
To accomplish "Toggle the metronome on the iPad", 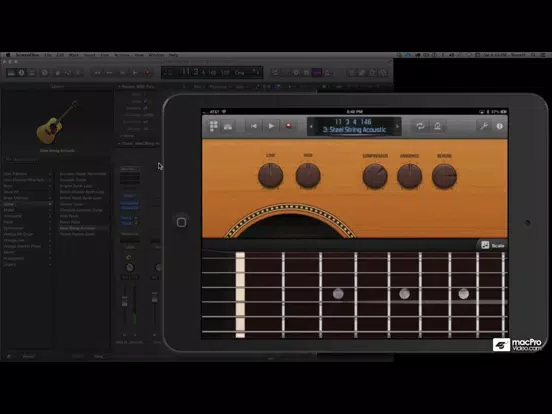I will tap(437, 126).
